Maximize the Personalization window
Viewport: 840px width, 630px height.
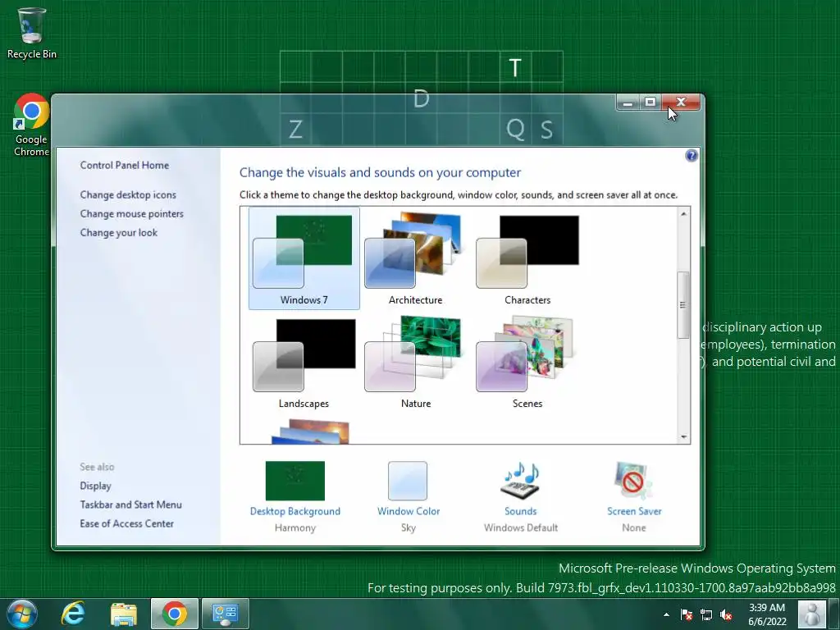click(x=651, y=102)
